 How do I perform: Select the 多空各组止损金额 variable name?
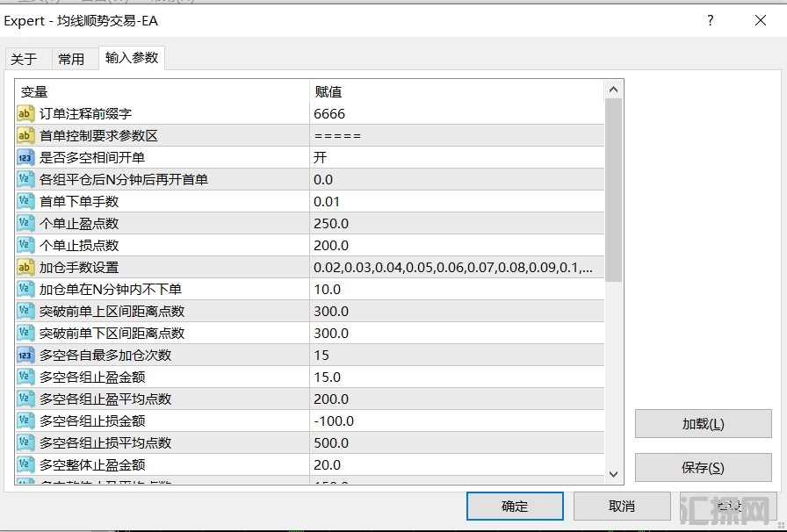[92, 421]
